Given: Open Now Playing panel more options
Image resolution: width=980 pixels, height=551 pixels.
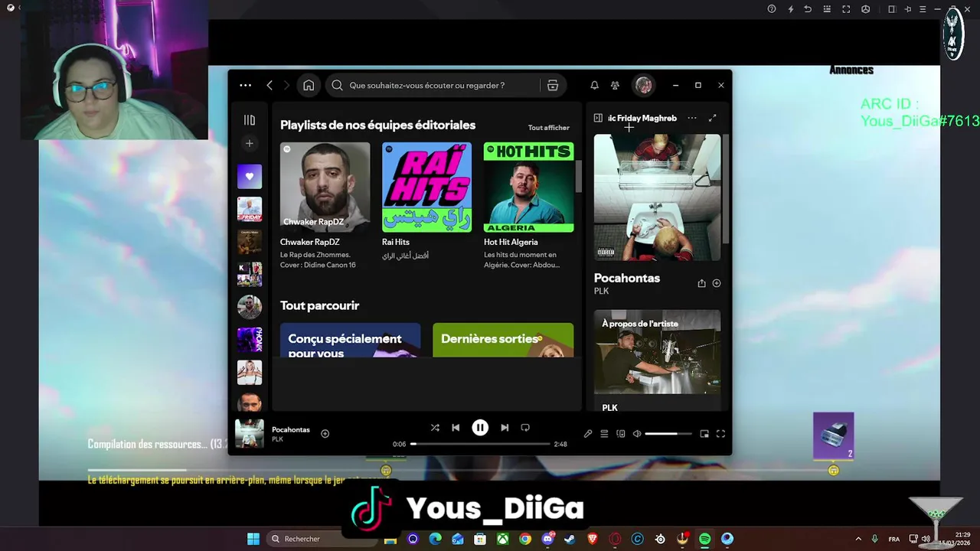Looking at the screenshot, I should click(x=692, y=118).
